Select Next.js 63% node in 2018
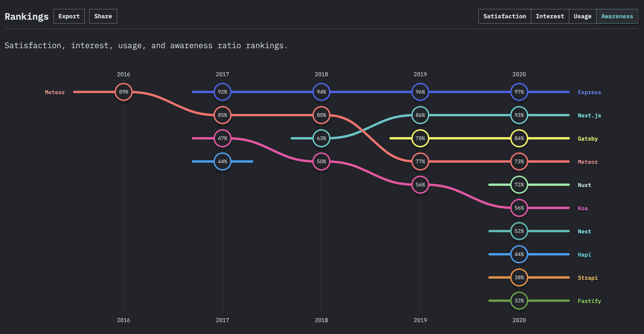Image resolution: width=644 pixels, height=334 pixels. click(321, 138)
